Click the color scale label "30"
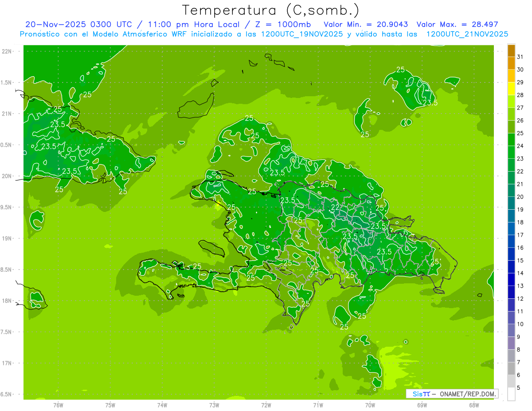532x411 pixels. (520, 70)
